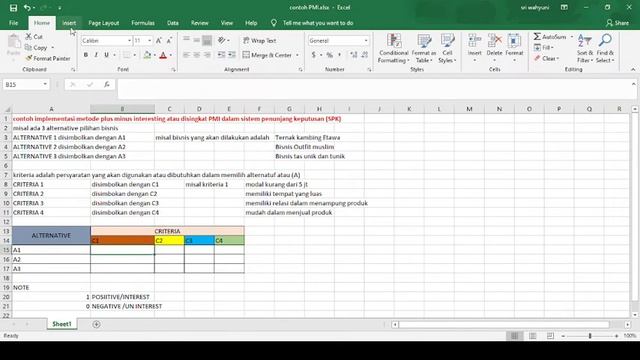Apply percent style
The width and height of the screenshot is (640, 360).
pos(329,55)
